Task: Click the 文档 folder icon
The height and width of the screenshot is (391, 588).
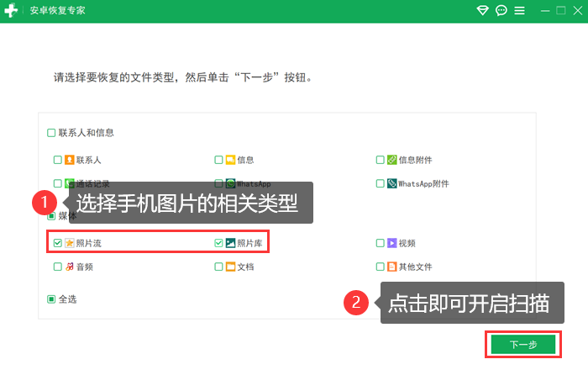Action: [x=230, y=267]
